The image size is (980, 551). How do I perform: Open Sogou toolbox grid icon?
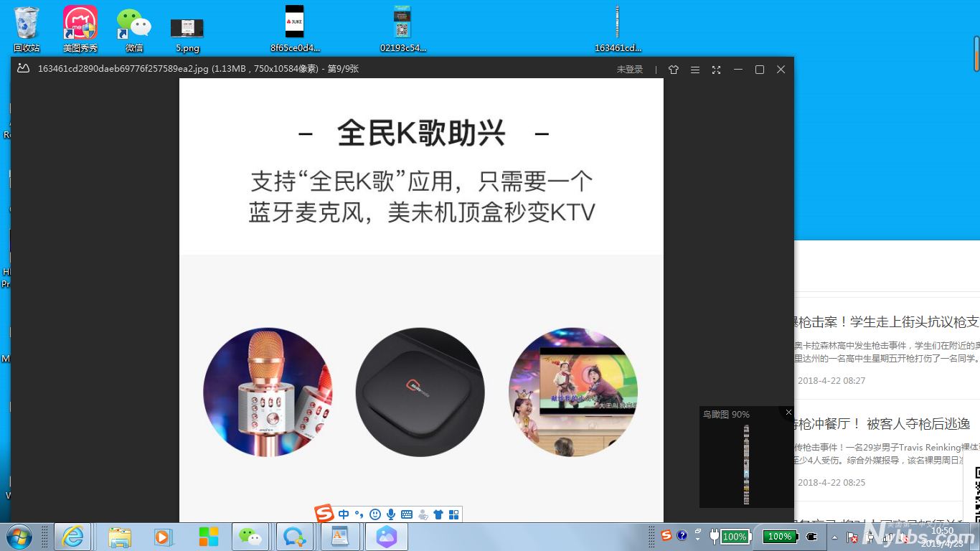pos(453,514)
